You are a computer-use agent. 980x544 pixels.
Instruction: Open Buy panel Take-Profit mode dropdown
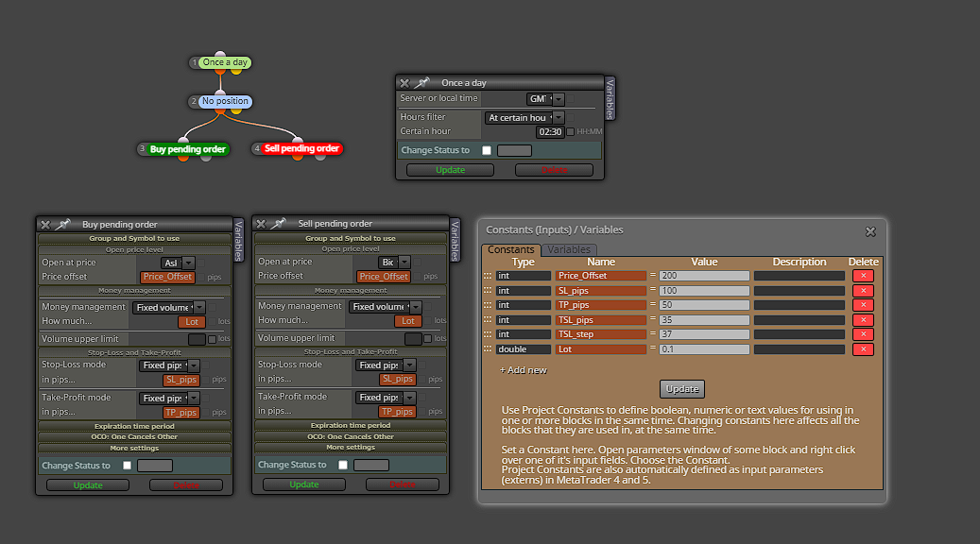point(169,398)
